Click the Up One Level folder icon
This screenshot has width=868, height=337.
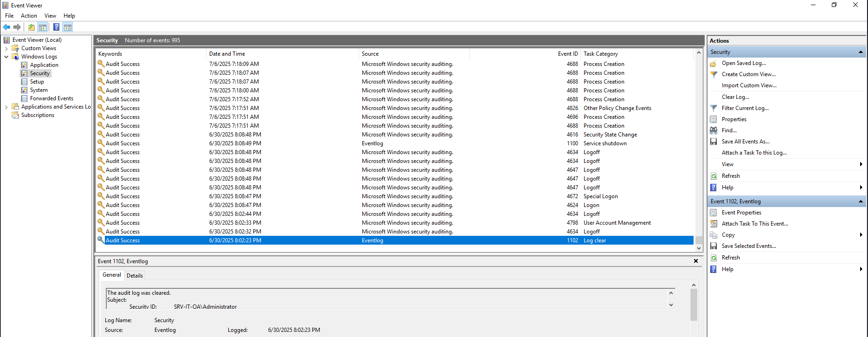click(x=31, y=27)
